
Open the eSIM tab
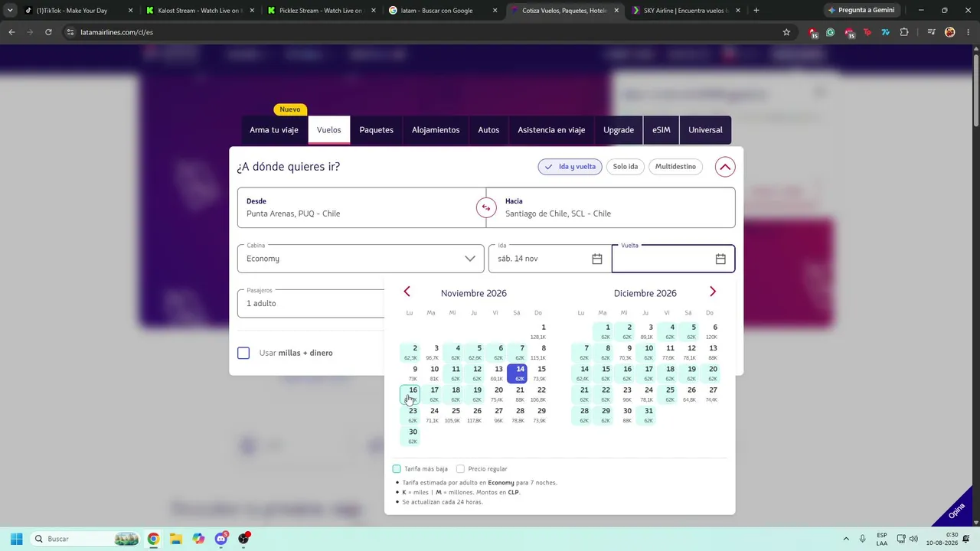tap(661, 130)
